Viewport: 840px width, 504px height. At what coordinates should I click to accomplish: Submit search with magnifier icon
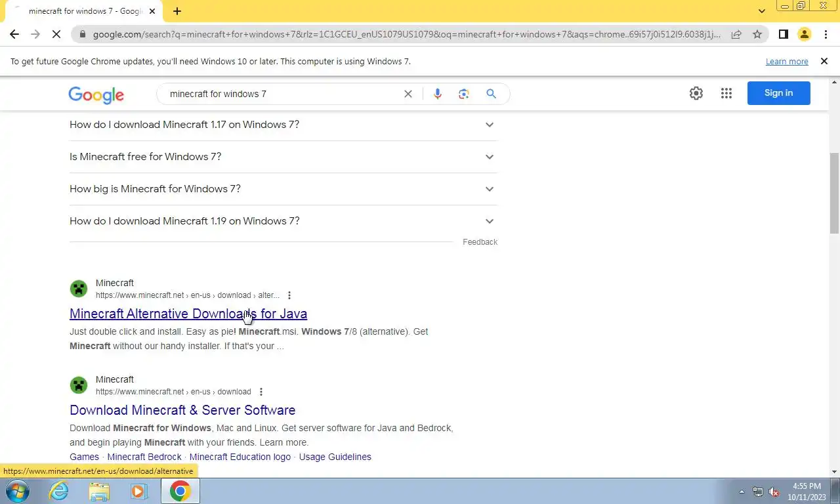pyautogui.click(x=491, y=94)
